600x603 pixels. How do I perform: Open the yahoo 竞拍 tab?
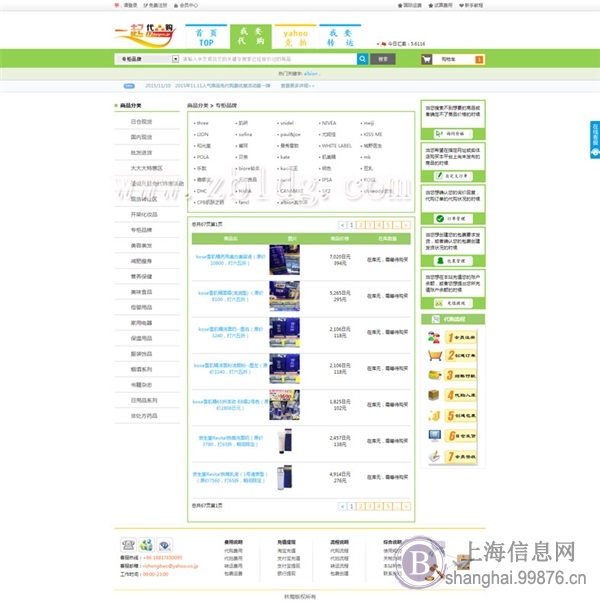tap(295, 37)
